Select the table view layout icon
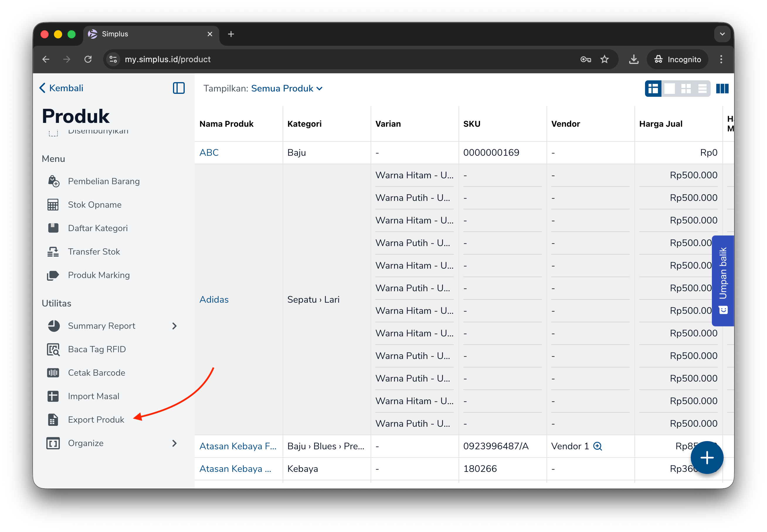The width and height of the screenshot is (767, 532). coord(653,89)
